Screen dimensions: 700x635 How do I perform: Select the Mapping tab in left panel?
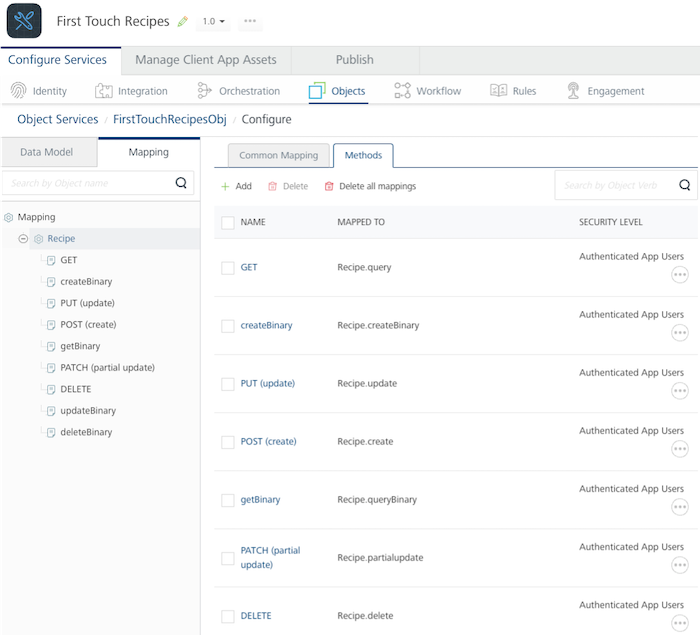point(149,152)
